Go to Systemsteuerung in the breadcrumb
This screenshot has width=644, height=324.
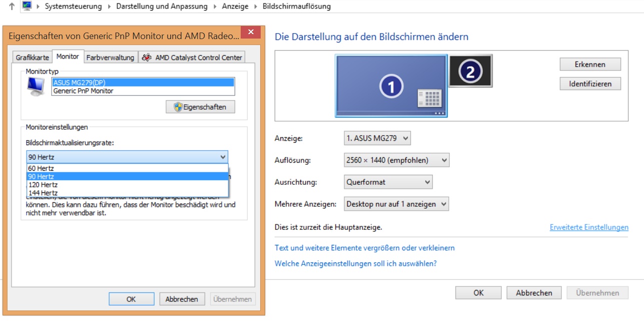click(x=73, y=7)
